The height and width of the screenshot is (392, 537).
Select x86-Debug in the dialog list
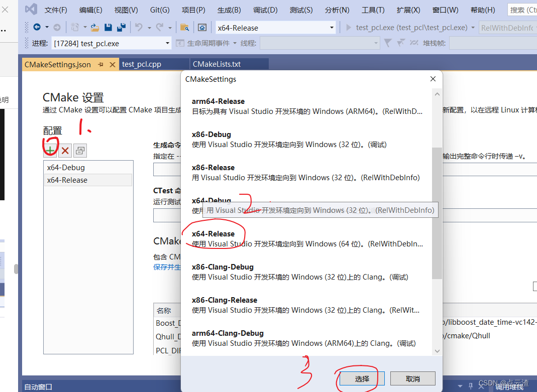pos(307,139)
